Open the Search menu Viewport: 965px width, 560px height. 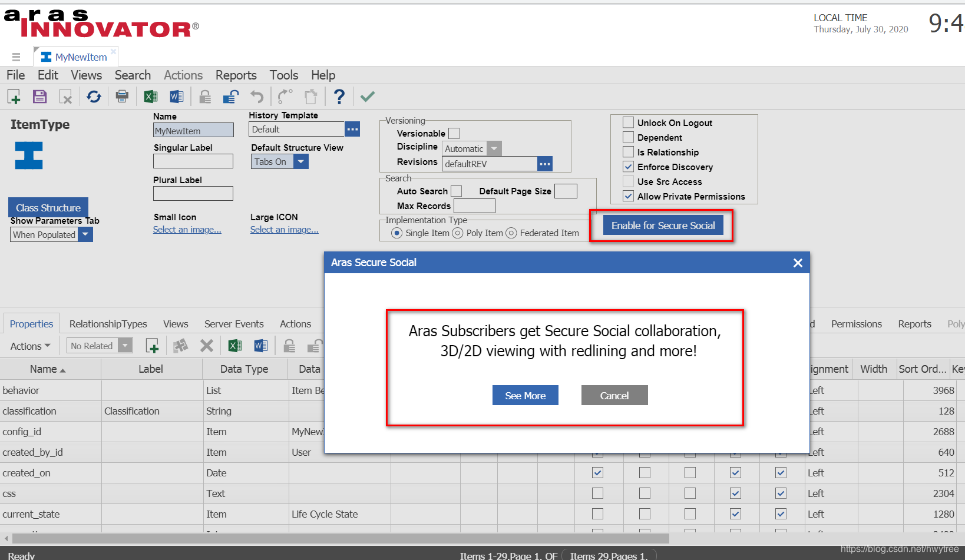[133, 75]
